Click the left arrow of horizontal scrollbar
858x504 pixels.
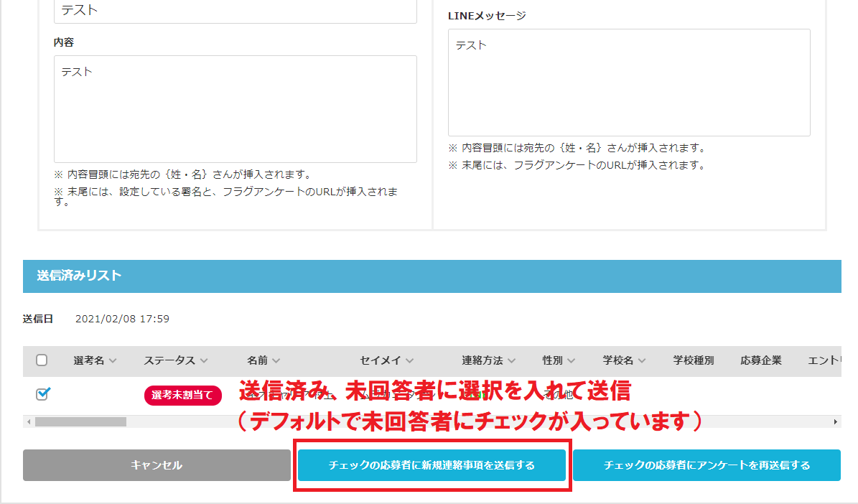(29, 421)
